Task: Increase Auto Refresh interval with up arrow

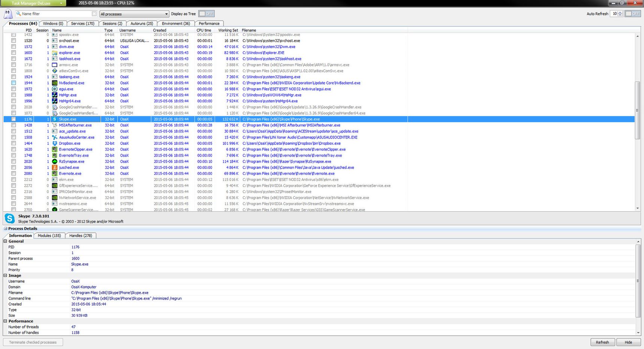Action: pos(620,12)
